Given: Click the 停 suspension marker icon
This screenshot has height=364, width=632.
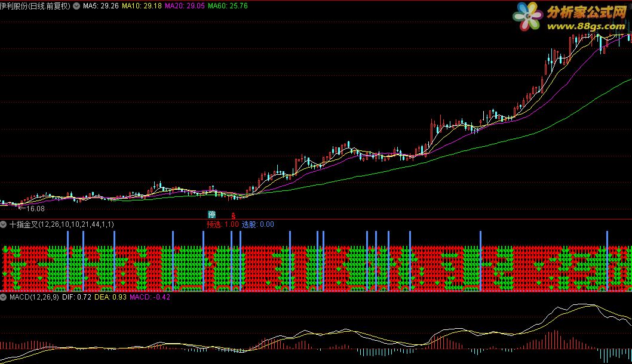Looking at the screenshot, I should click(x=211, y=215).
